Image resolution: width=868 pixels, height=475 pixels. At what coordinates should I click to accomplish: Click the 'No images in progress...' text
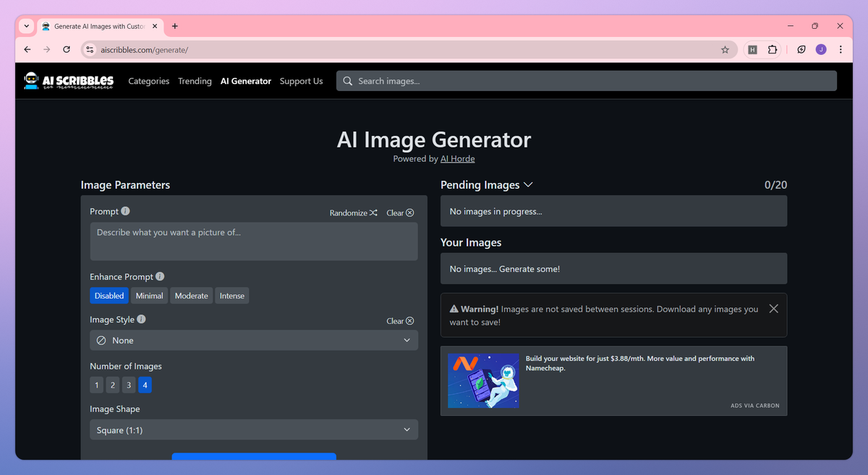coord(495,211)
